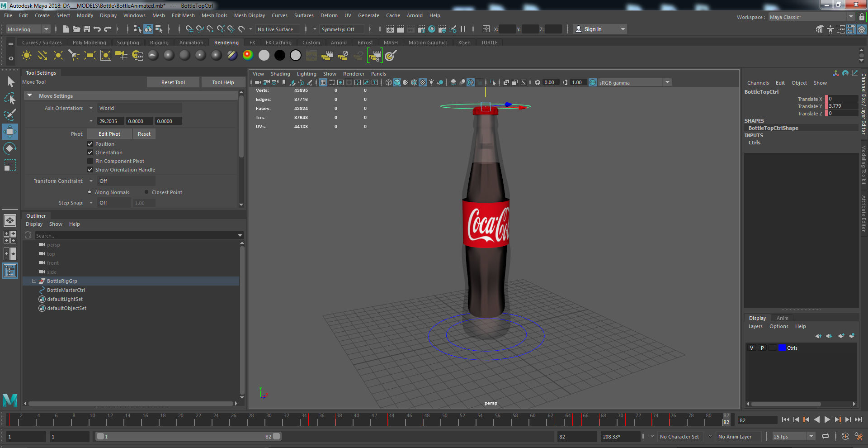Click the Spot Light shelf icon
This screenshot has width=868, height=448.
point(74,56)
